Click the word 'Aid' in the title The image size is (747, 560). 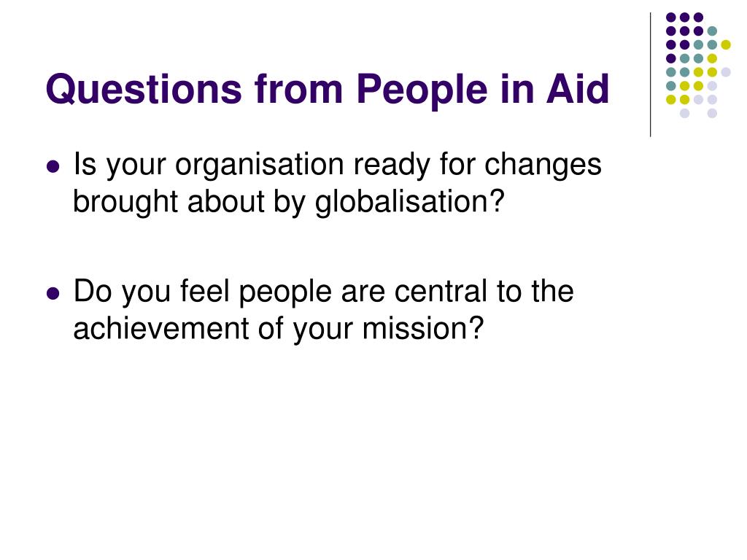point(578,88)
